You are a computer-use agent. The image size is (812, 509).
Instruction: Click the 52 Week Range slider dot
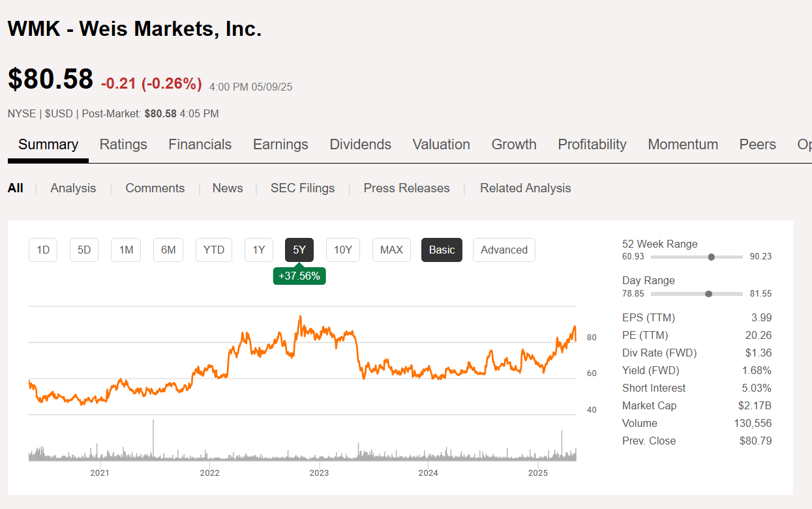tap(711, 257)
